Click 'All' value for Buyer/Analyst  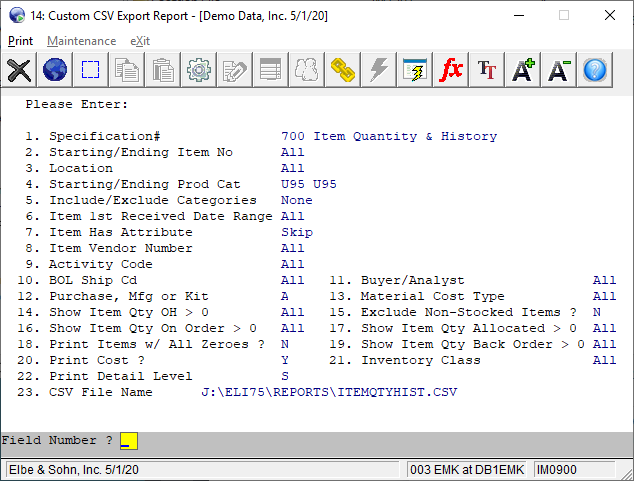click(604, 280)
